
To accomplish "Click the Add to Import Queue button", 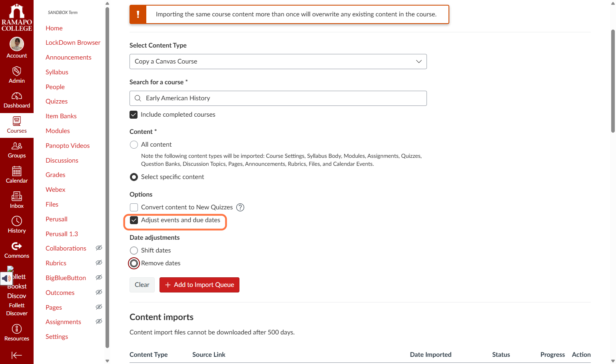I will 199,285.
